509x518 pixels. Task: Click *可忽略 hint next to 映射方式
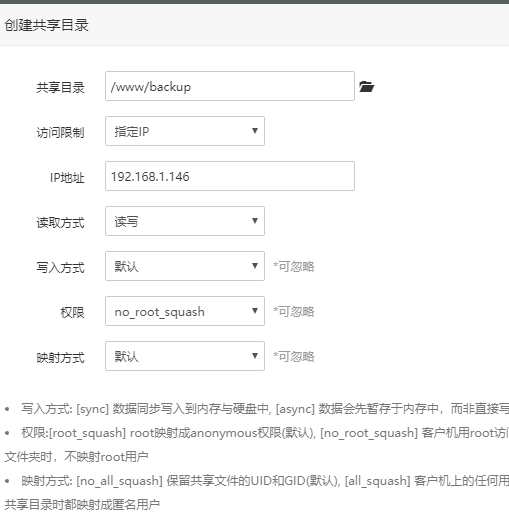tap(294, 357)
